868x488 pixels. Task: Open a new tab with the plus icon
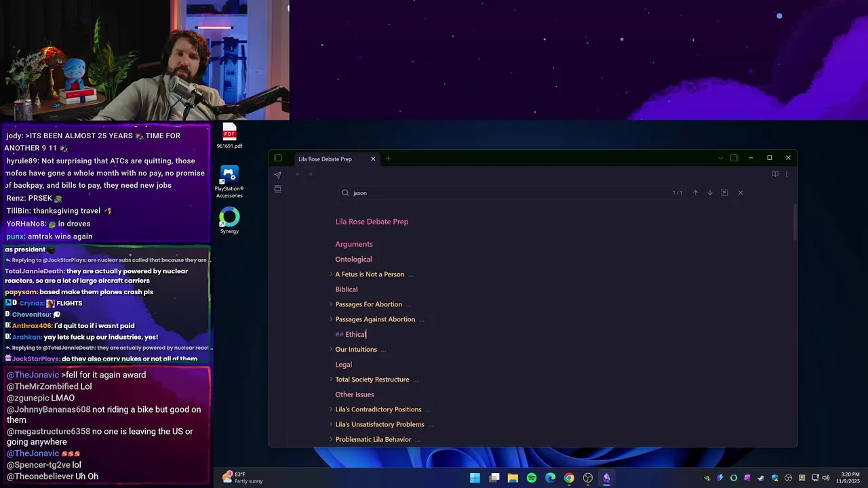(388, 159)
